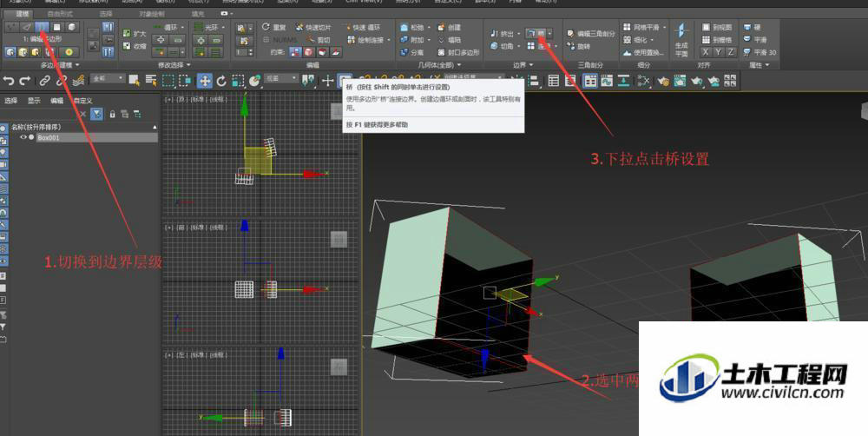The image size is (868, 436).
Task: Click the X axis align button
Action: 705,52
